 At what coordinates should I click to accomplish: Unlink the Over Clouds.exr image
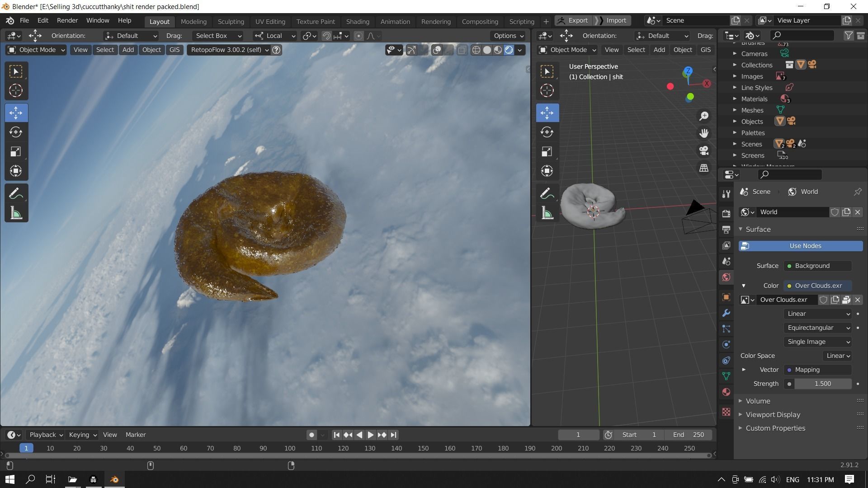[858, 300]
